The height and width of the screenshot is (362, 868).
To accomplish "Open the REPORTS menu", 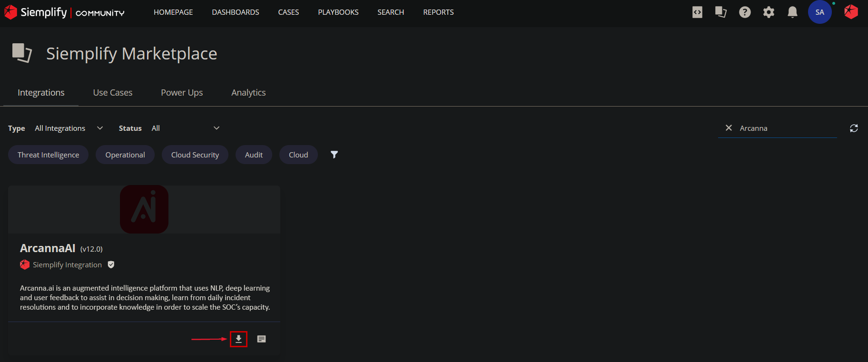I will point(438,12).
